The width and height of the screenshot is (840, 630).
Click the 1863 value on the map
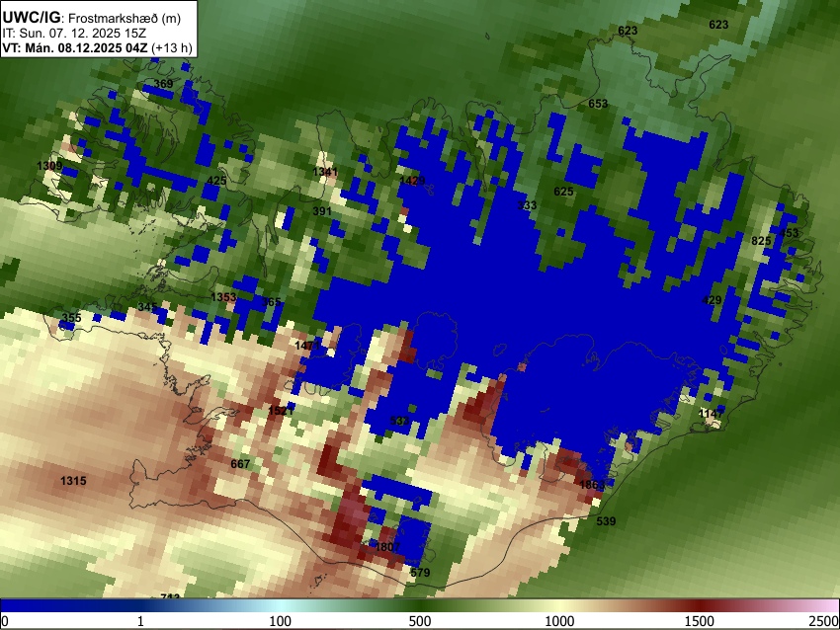[x=592, y=485]
